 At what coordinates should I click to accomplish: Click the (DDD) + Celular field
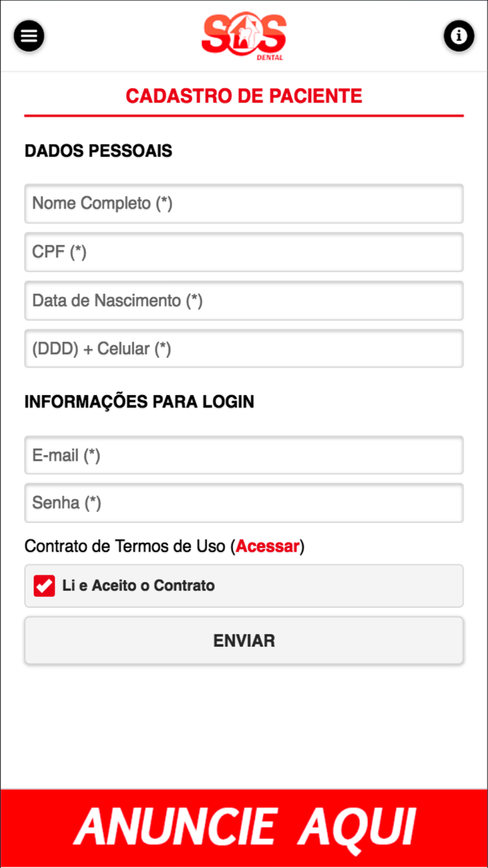click(x=244, y=349)
